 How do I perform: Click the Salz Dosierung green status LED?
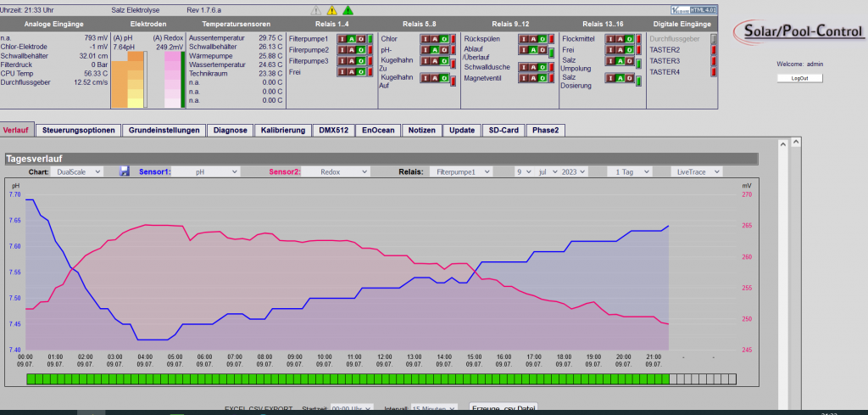(x=638, y=81)
